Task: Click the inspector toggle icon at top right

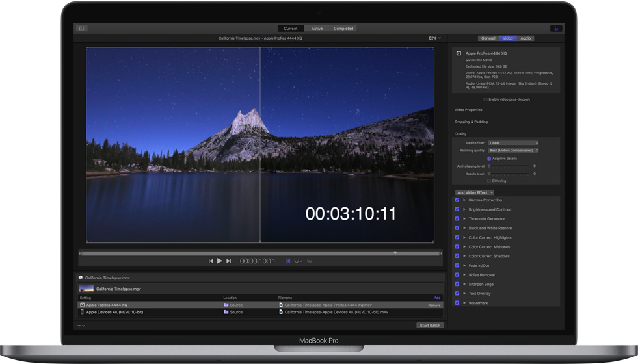Action: [556, 29]
